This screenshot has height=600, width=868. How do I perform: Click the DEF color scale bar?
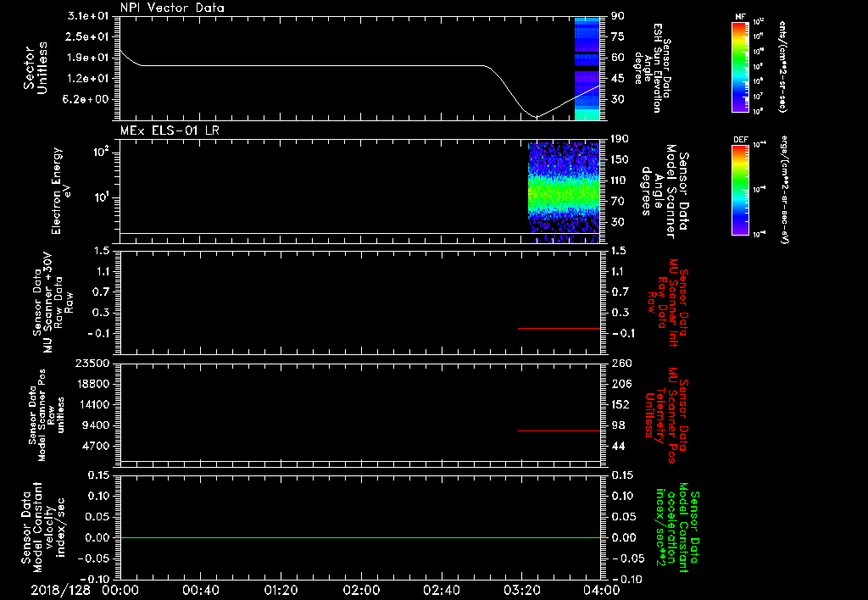(740, 189)
